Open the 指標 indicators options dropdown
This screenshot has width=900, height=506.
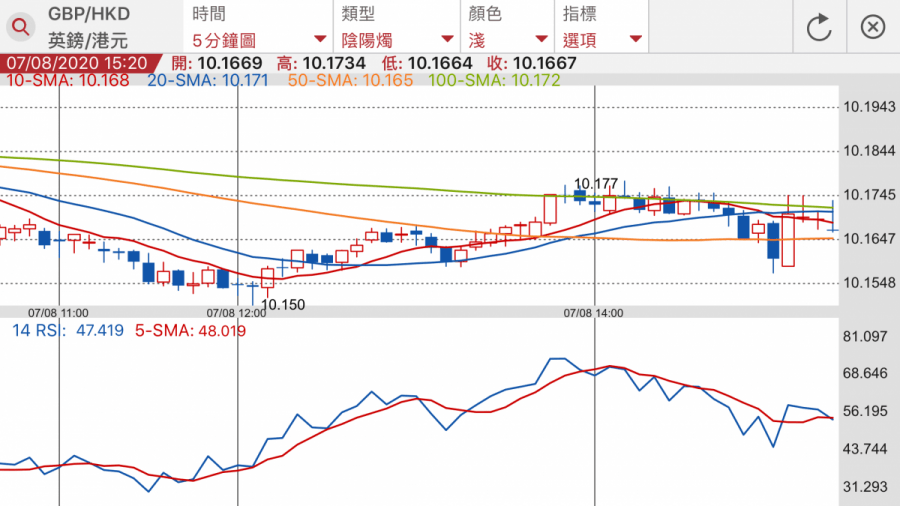point(602,27)
